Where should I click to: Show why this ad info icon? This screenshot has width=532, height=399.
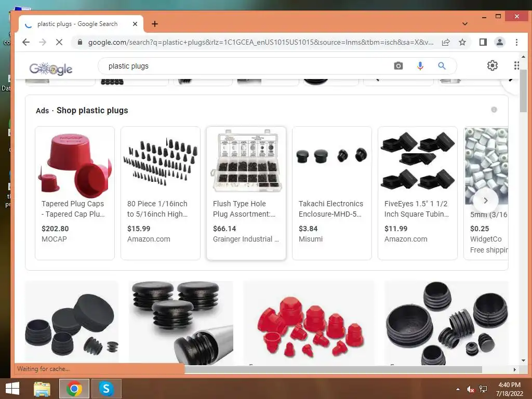point(494,110)
